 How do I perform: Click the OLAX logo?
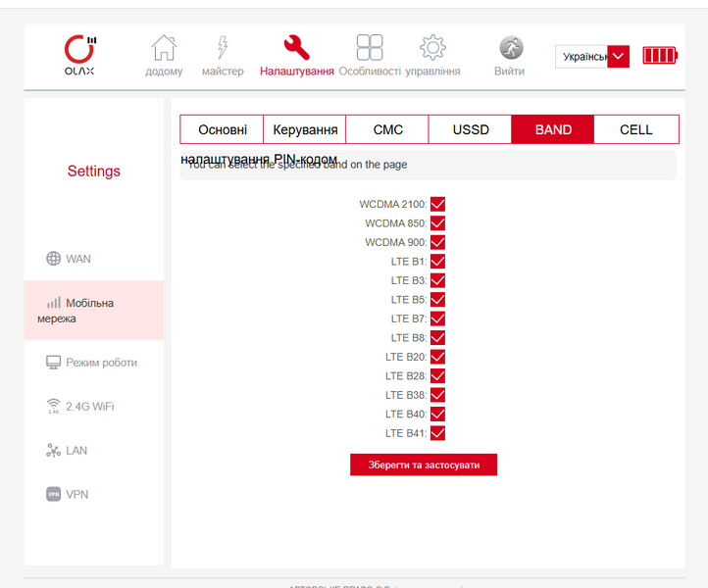click(80, 55)
